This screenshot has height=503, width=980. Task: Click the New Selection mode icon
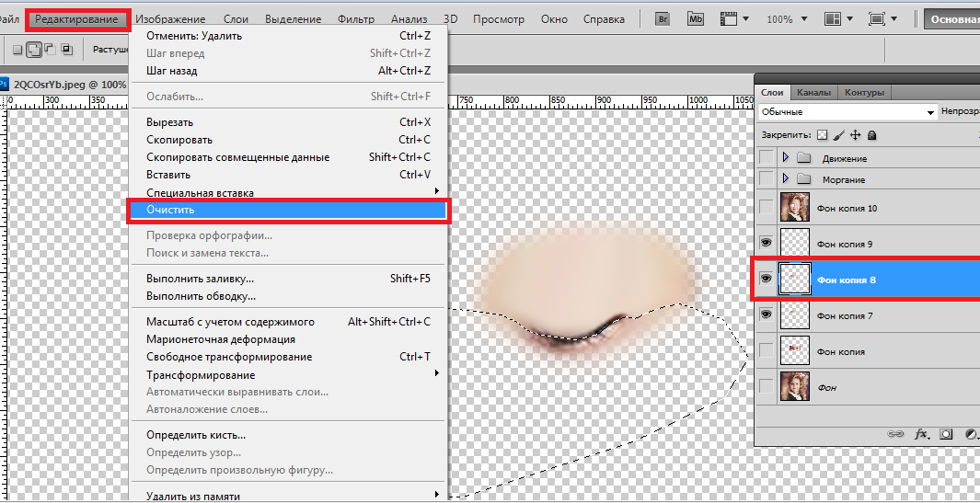(17, 50)
